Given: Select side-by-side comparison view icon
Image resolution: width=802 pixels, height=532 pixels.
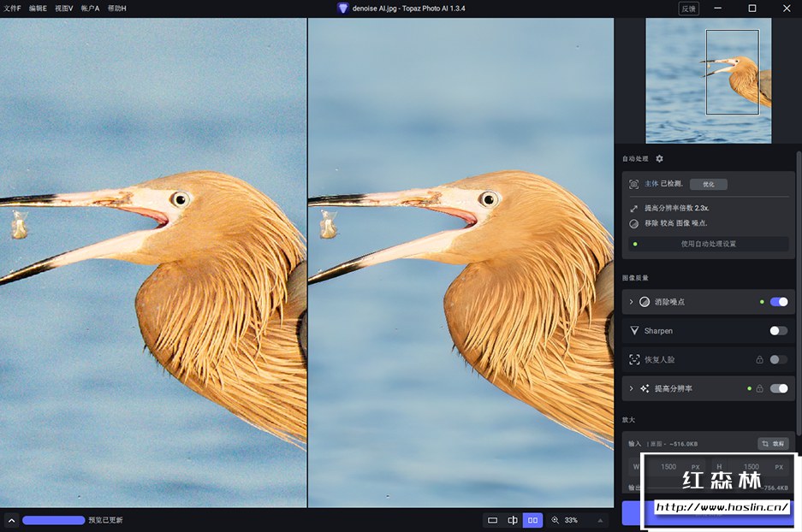Looking at the screenshot, I should click(x=532, y=520).
